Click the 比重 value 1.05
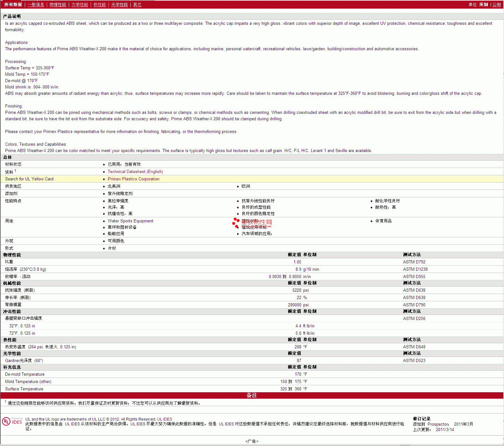The image size is (504, 446). pyautogui.click(x=297, y=262)
